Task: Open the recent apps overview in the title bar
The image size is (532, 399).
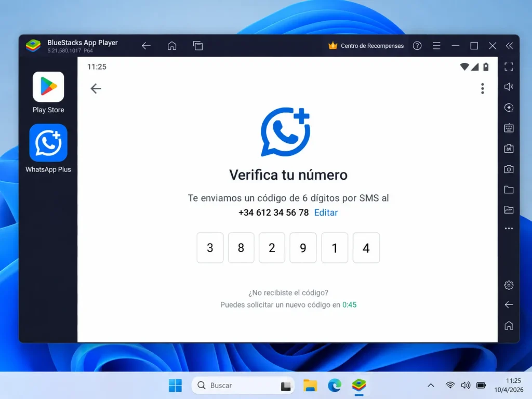Action: (198, 46)
